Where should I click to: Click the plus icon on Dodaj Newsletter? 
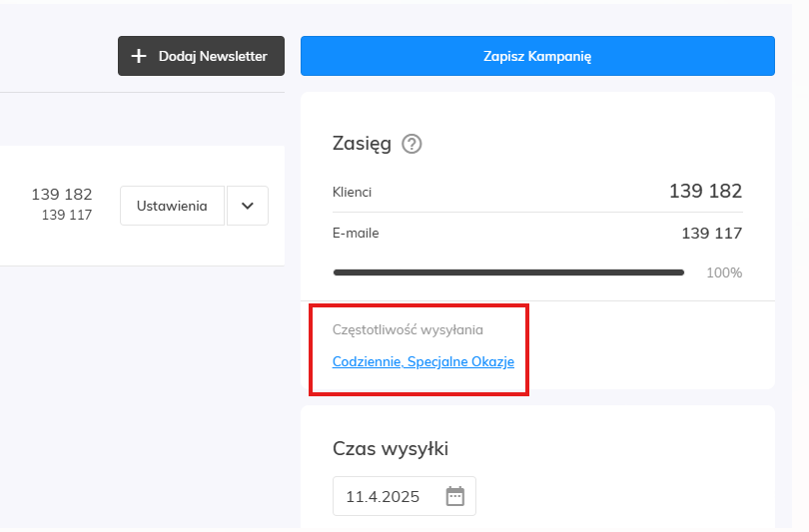coord(139,56)
